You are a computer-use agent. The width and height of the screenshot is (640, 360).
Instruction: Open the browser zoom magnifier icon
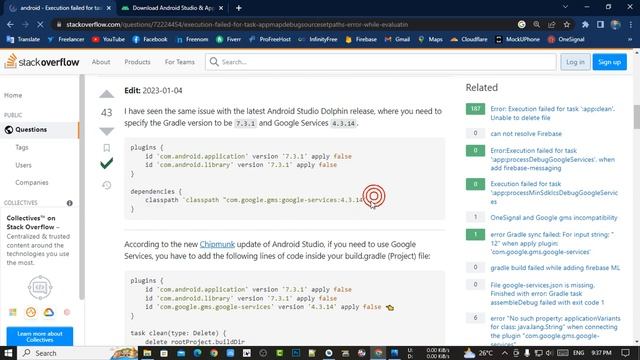tap(536, 24)
